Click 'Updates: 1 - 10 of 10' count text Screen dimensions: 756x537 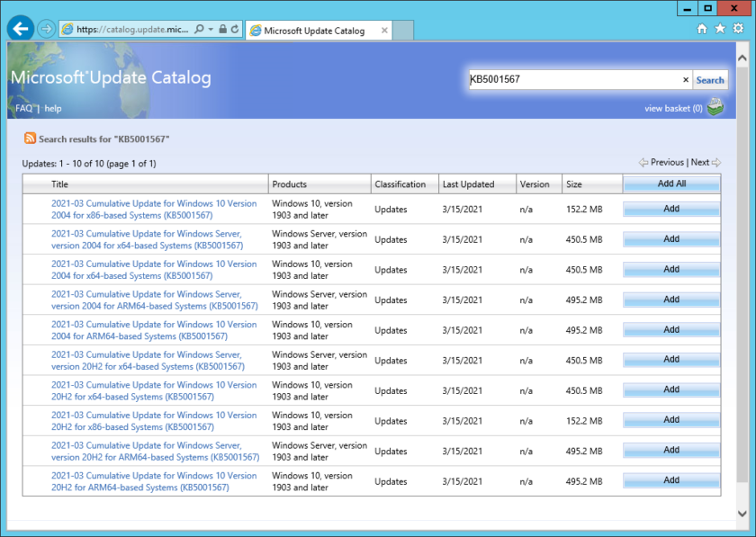point(89,164)
